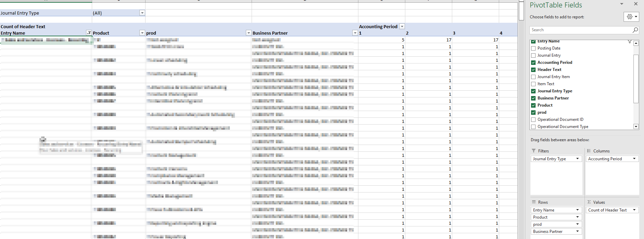This screenshot has width=644, height=239.
Task: Enable the Posting Date field checkbox
Action: click(533, 48)
